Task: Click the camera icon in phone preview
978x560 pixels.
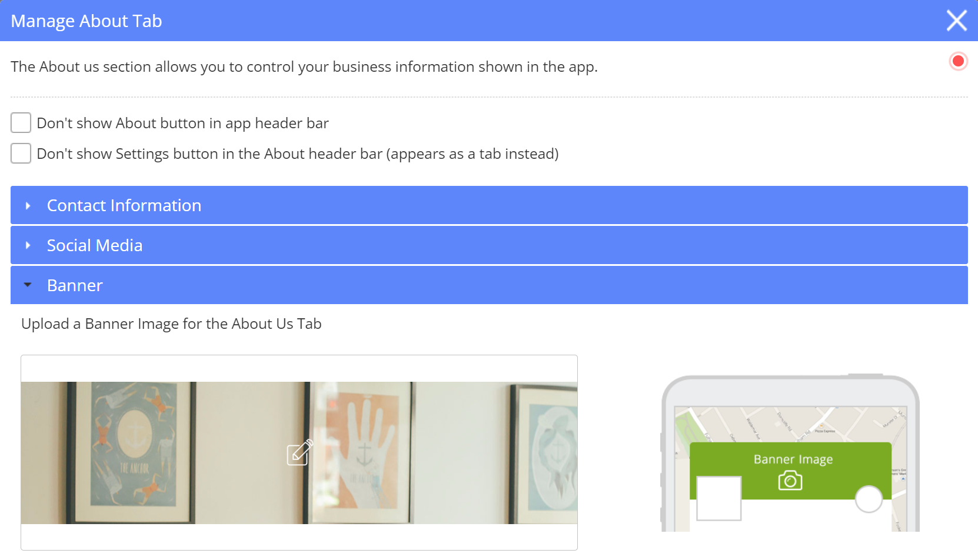Action: pyautogui.click(x=790, y=481)
